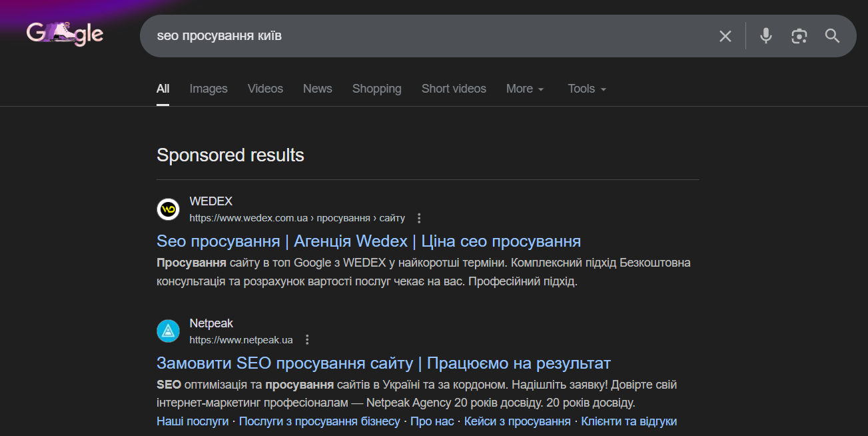Open 'Замовити SEO просування сайту' result
This screenshot has height=436, width=868.
(x=383, y=363)
